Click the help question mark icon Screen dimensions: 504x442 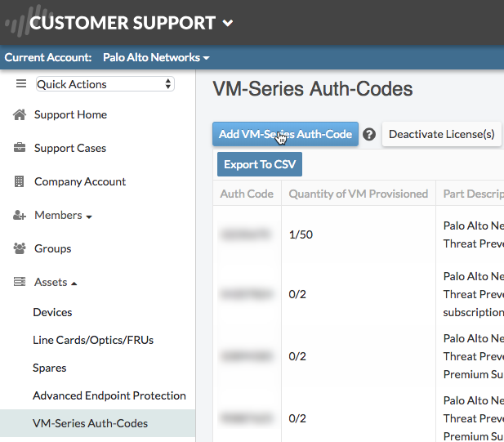click(x=369, y=135)
